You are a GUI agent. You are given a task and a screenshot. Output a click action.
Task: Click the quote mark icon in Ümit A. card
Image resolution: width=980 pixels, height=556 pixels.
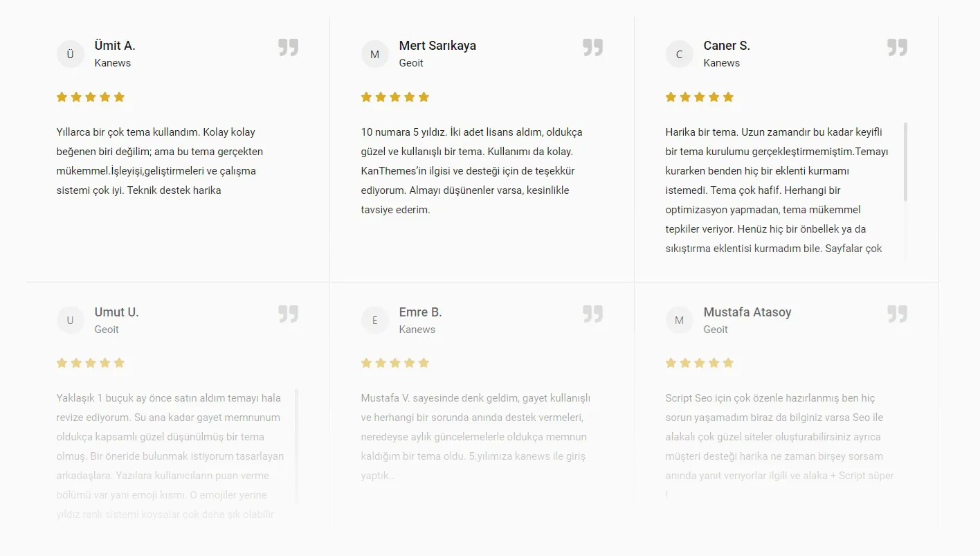pos(288,47)
